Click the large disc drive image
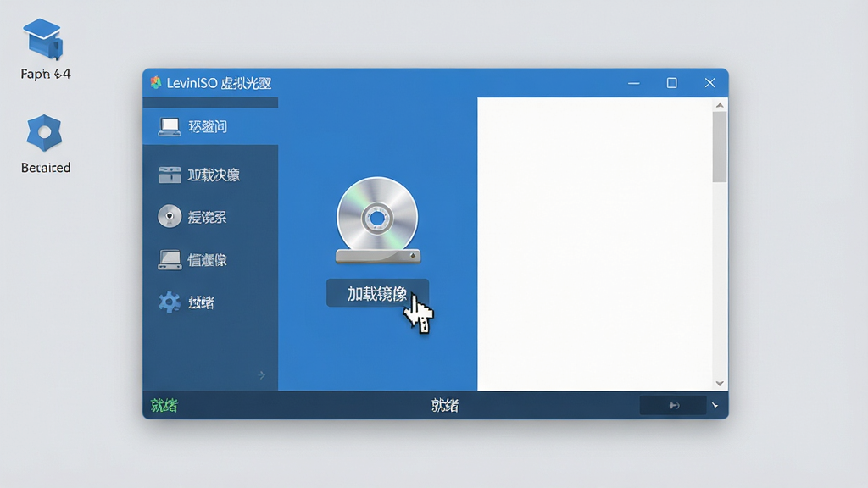The height and width of the screenshot is (488, 868). 377,219
